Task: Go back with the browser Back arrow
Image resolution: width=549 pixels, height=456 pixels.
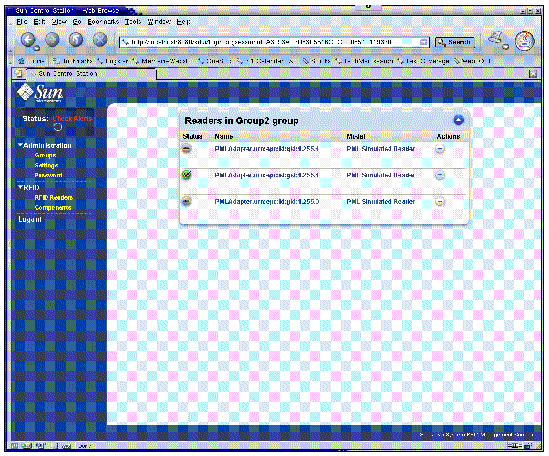Action: point(28,40)
